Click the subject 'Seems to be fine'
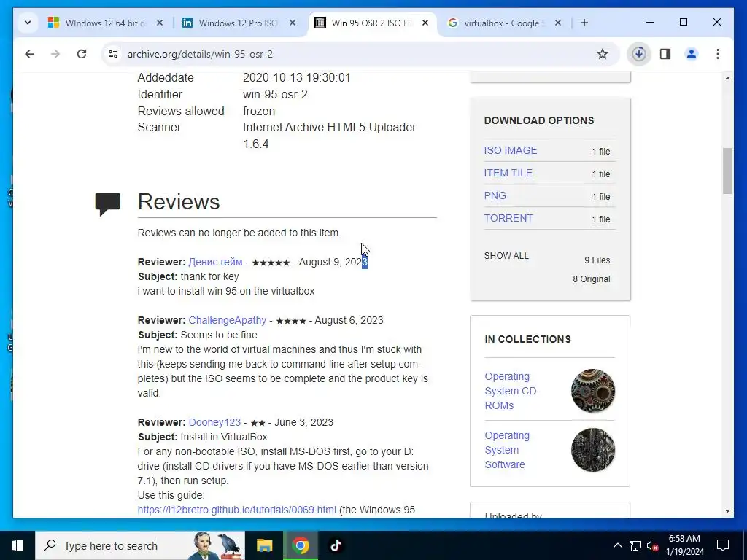The image size is (747, 560). (219, 335)
